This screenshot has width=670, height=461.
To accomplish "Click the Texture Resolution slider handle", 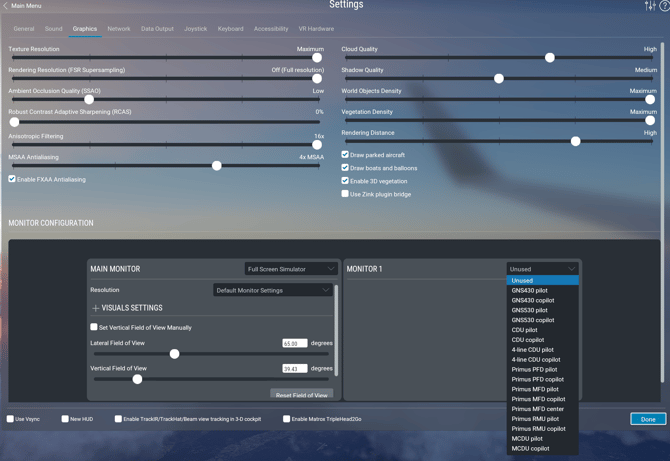I will 317,57.
